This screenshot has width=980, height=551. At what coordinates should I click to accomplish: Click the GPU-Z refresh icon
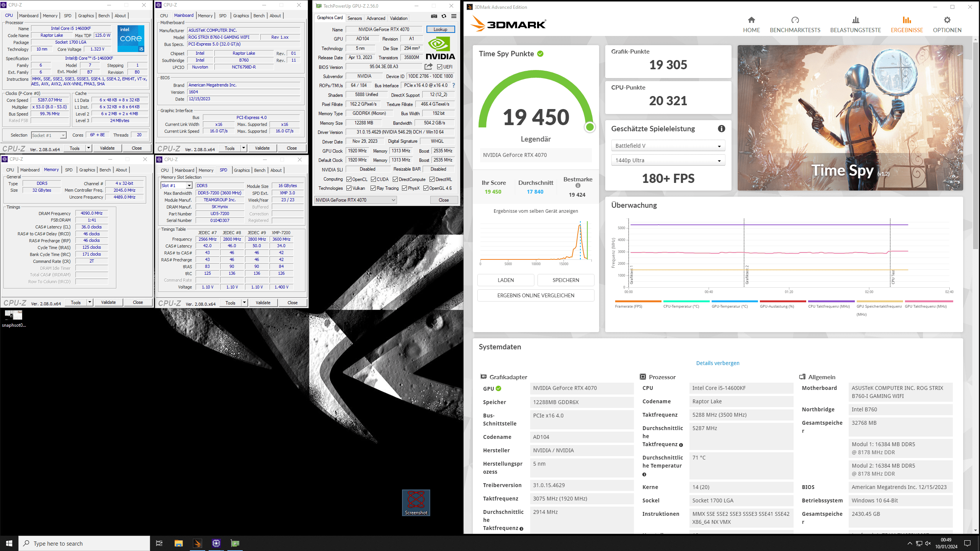pyautogui.click(x=444, y=16)
